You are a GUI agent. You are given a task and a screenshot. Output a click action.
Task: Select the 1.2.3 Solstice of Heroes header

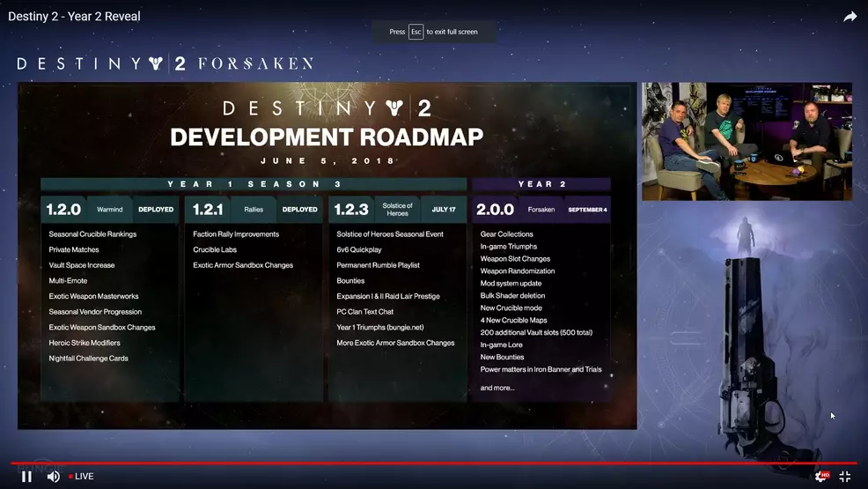397,210
